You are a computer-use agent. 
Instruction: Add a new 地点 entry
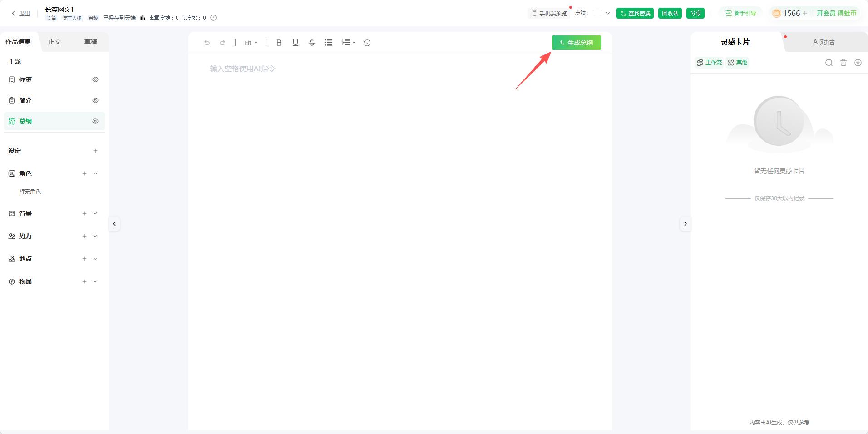pyautogui.click(x=84, y=259)
